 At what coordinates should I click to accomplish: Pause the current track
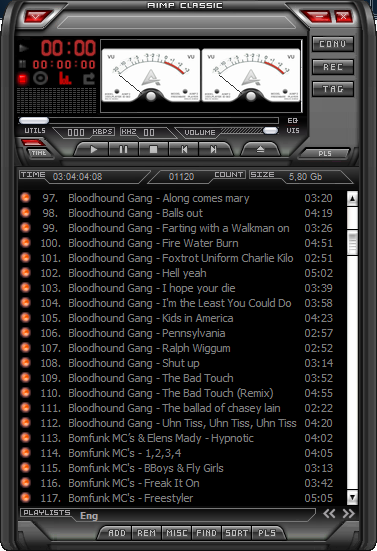[123, 149]
